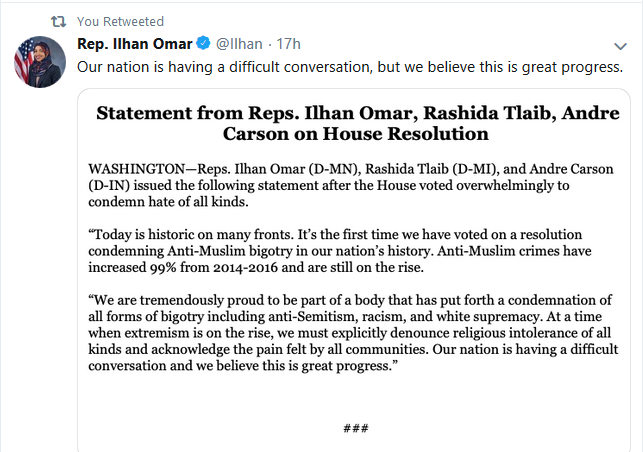Screen dimensions: 643x452
Task: Click the retweet arrows icon above the tweet
Action: coord(58,21)
